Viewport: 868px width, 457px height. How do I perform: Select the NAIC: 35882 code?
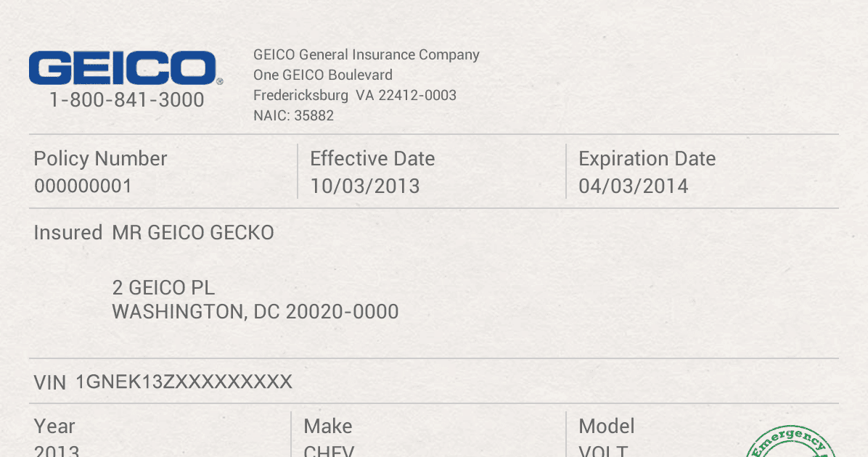[293, 115]
